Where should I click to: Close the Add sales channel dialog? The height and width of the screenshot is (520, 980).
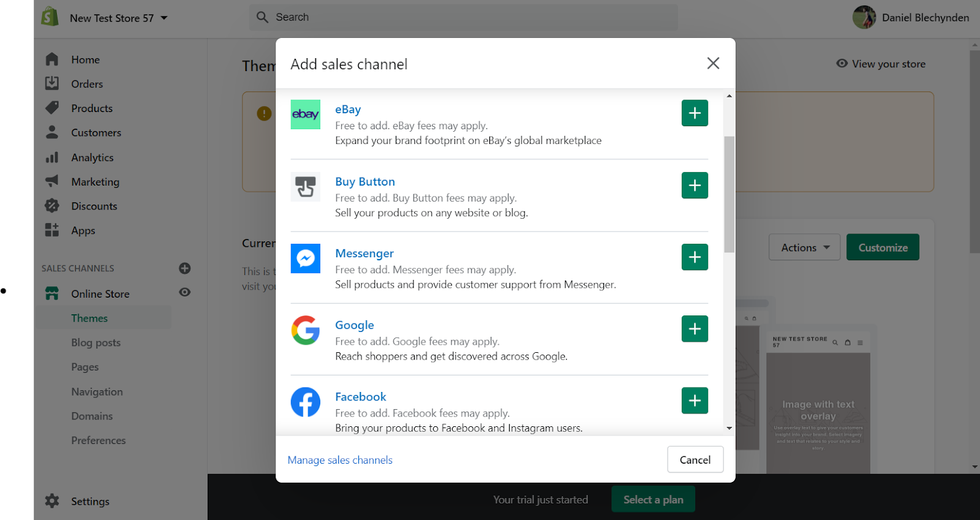(713, 63)
